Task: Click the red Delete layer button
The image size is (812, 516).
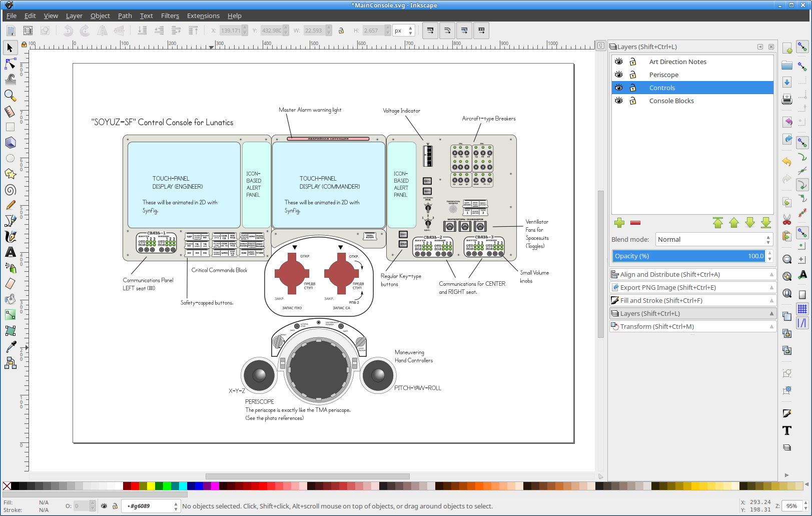Action: tap(635, 223)
